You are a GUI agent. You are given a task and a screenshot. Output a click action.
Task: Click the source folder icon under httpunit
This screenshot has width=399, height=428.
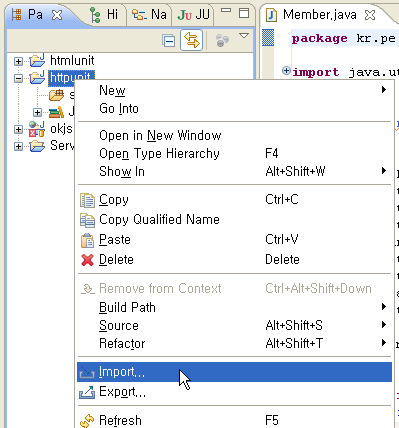tap(56, 95)
